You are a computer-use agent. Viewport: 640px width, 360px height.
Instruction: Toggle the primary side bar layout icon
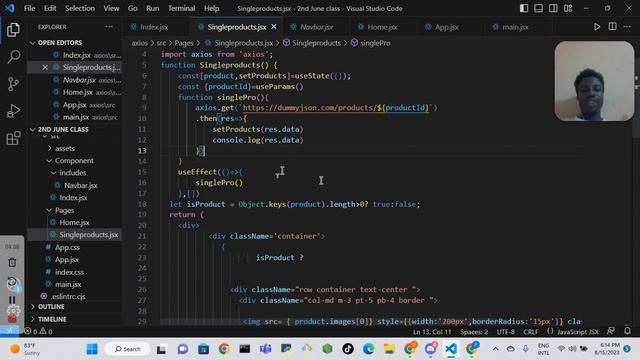click(524, 8)
